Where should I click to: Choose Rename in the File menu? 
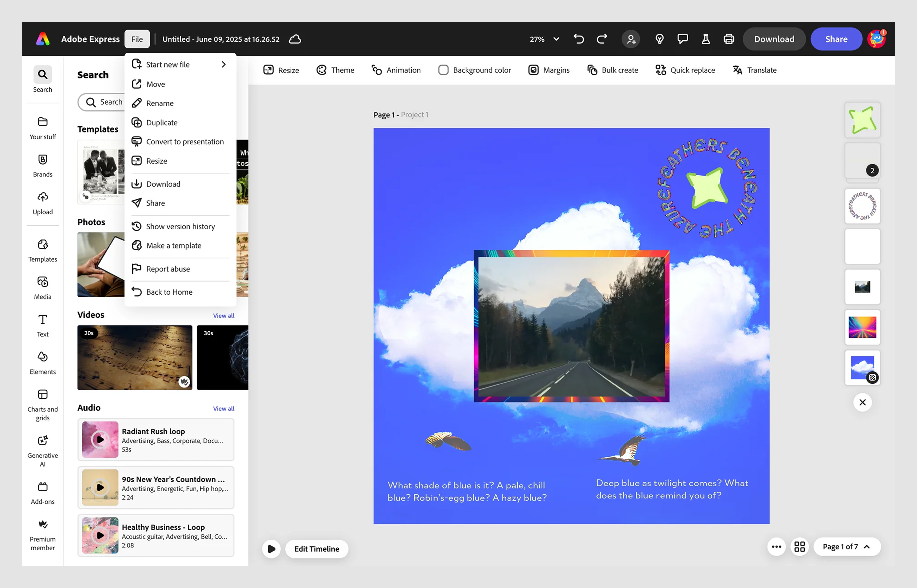pos(180,103)
